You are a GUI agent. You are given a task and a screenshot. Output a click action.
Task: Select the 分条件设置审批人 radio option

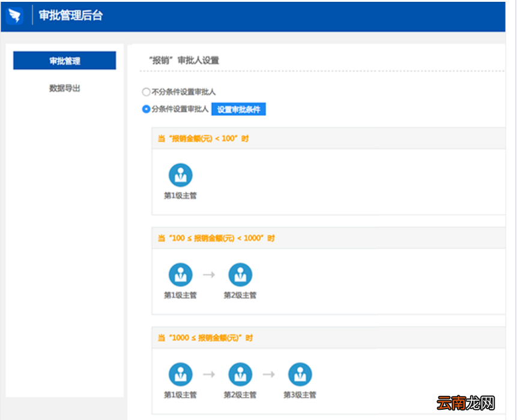(x=146, y=109)
